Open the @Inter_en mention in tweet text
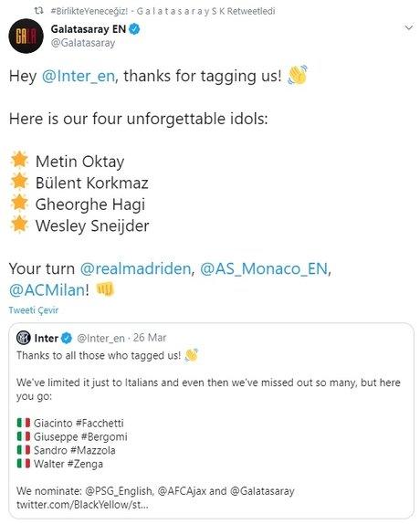420x524 pixels. point(79,76)
